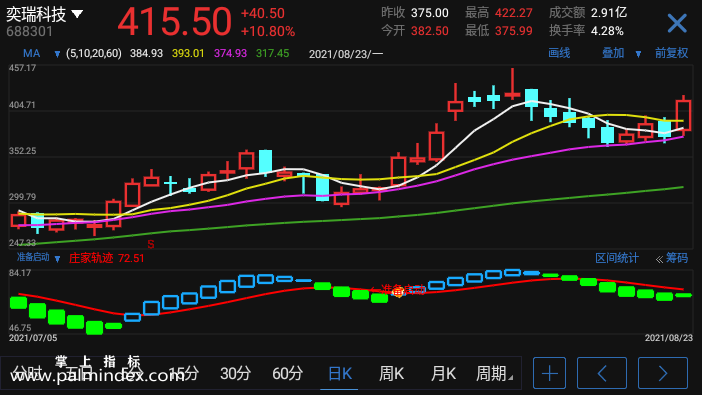The width and height of the screenshot is (702, 395).
Task: Switch to the 日K tab
Action: click(340, 373)
